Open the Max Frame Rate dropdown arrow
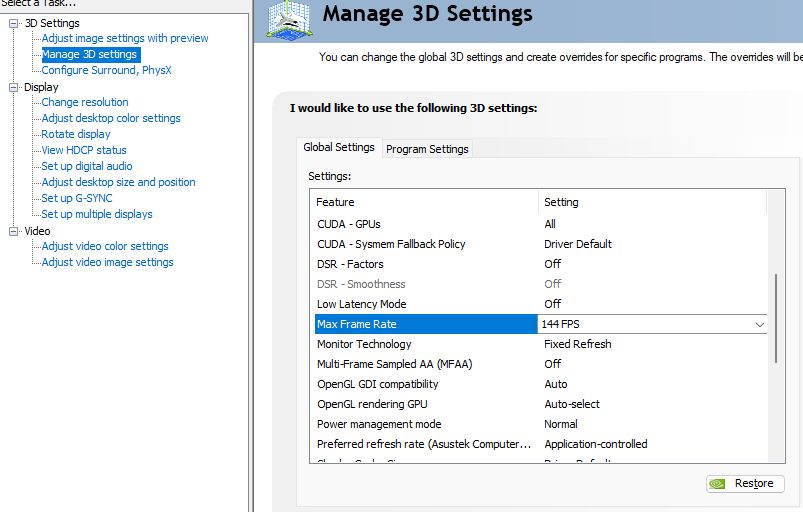803x512 pixels. [x=759, y=325]
